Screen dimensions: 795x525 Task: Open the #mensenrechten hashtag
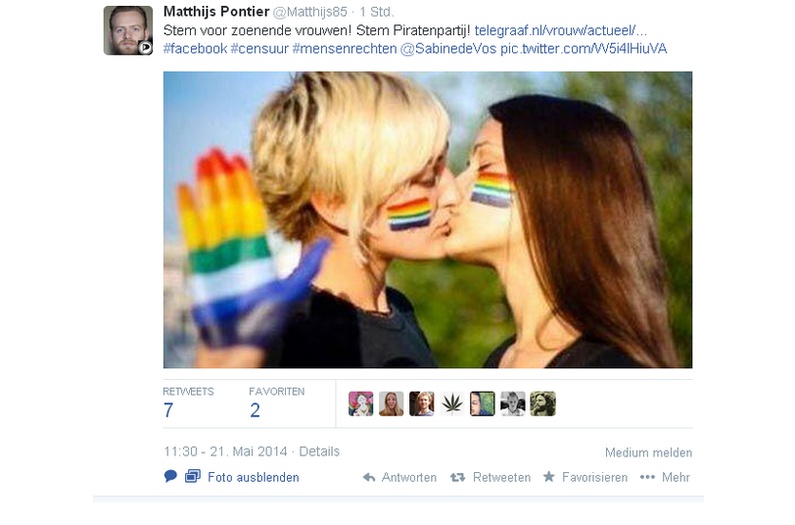344,49
